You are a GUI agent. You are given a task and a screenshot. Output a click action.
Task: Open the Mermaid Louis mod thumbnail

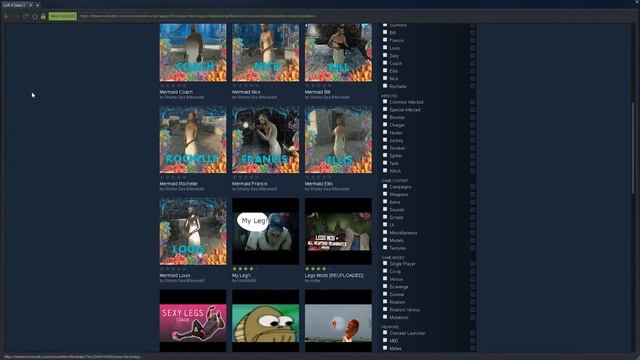193,231
